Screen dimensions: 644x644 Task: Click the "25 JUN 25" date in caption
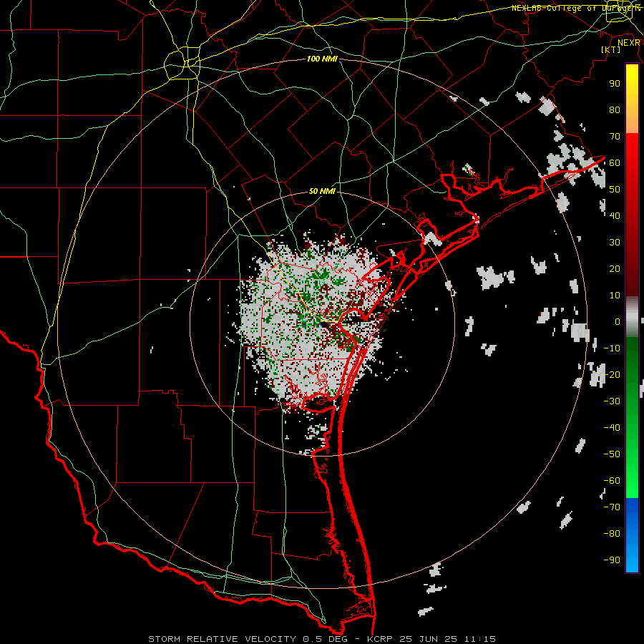point(429,639)
